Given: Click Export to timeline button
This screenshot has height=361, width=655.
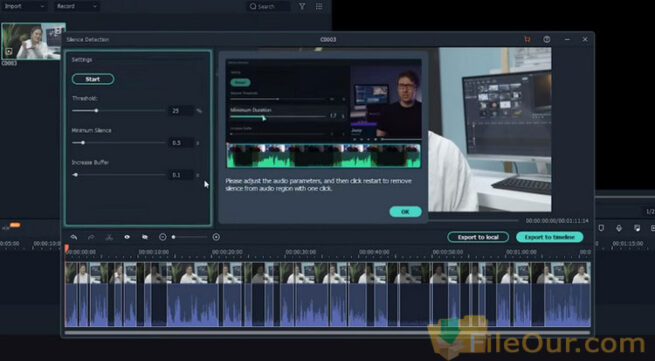Looking at the screenshot, I should [x=549, y=237].
